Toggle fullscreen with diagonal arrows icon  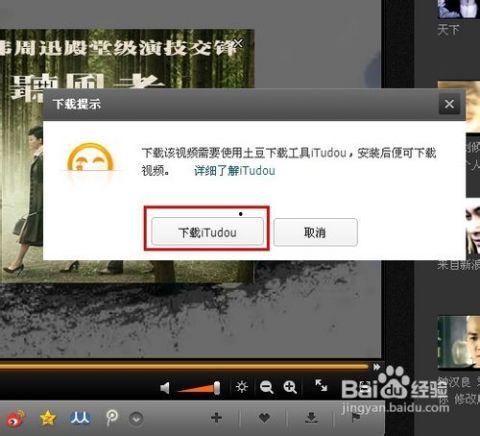pyautogui.click(x=321, y=385)
